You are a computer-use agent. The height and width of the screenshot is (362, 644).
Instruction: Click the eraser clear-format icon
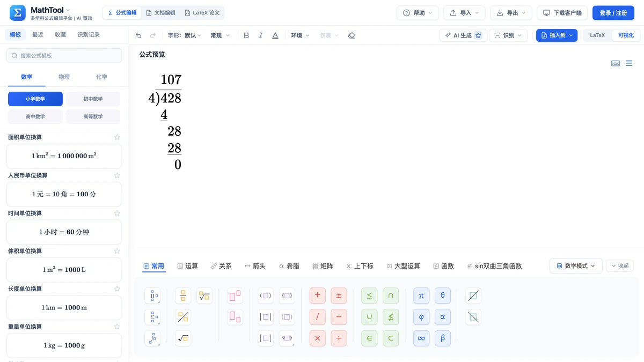click(x=352, y=35)
